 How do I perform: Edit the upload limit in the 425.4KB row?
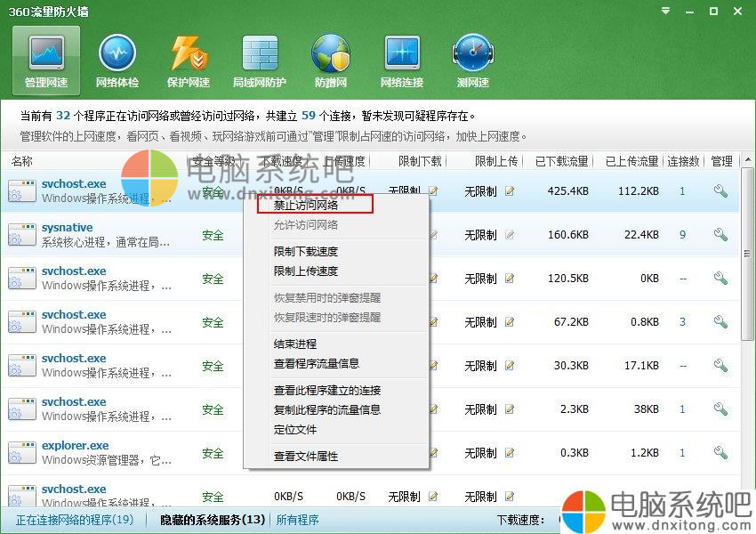pos(510,191)
